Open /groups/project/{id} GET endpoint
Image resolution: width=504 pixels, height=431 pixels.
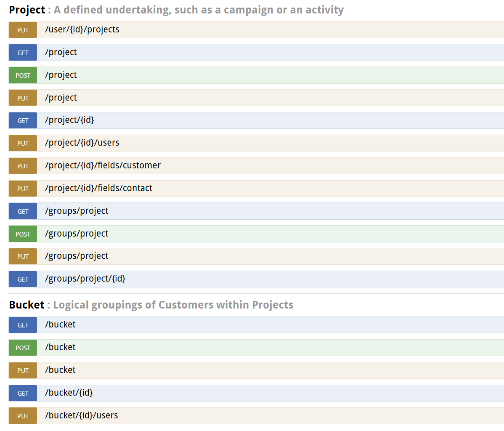click(x=85, y=279)
